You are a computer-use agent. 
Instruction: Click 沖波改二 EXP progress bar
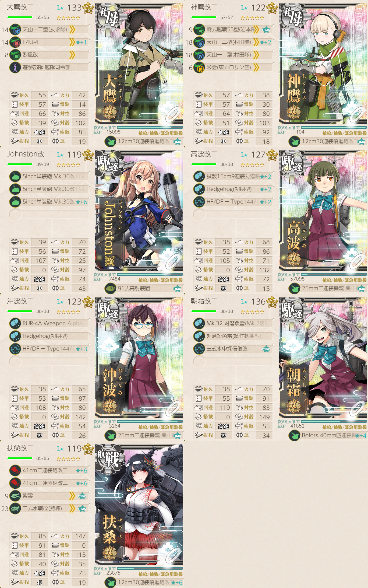click(150, 421)
